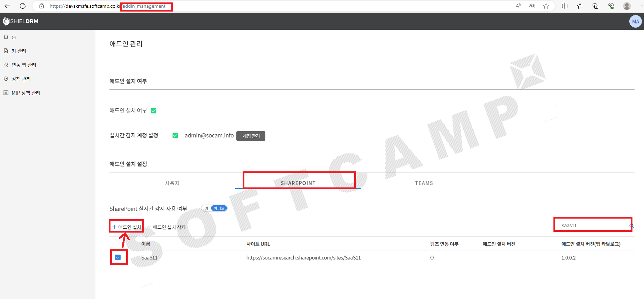Click the 사이트 URL column header
Image resolution: width=644 pixels, height=299 pixels.
(258, 244)
